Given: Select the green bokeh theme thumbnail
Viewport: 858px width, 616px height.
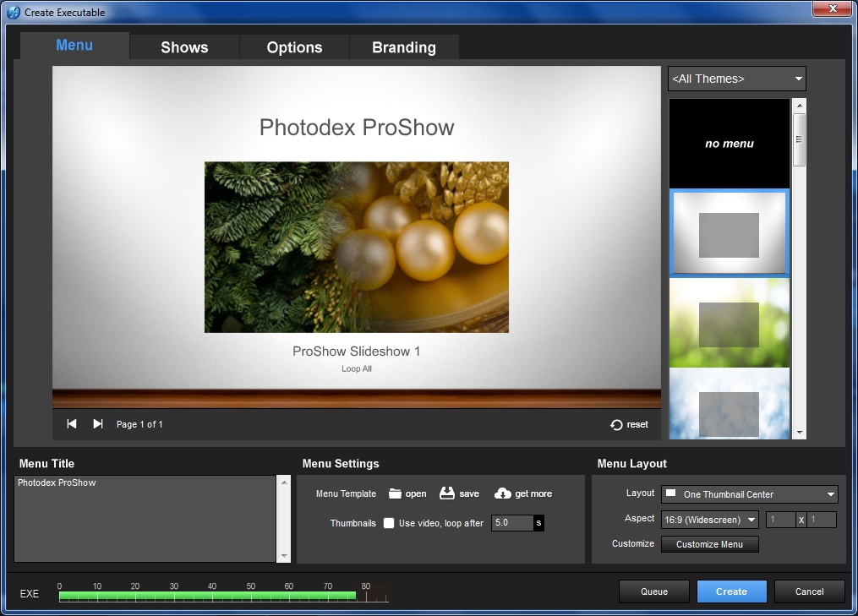Looking at the screenshot, I should click(x=730, y=324).
